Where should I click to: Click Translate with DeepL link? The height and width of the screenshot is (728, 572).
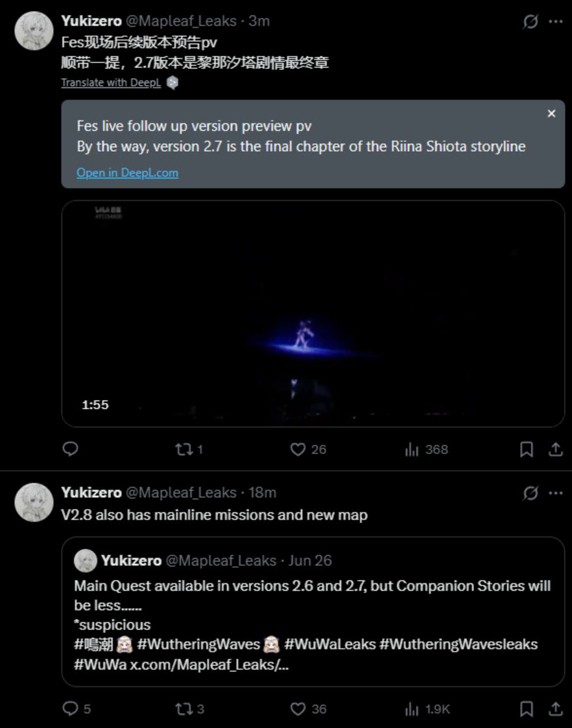click(x=111, y=82)
